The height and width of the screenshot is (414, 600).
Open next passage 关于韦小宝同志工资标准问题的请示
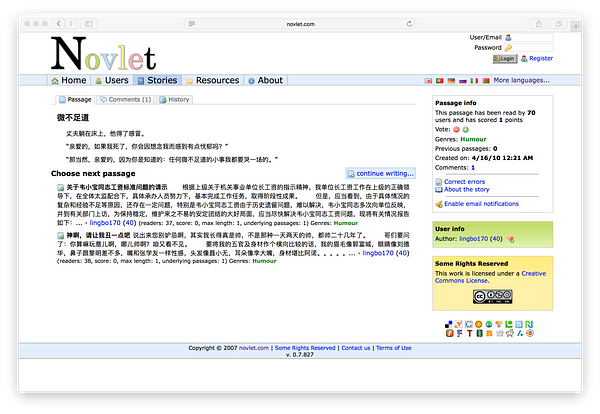[117, 187]
